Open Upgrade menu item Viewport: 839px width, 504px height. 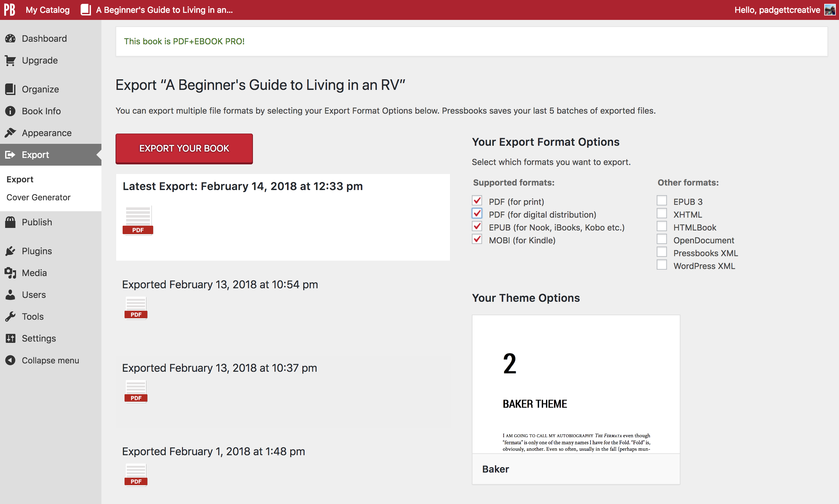tap(40, 60)
